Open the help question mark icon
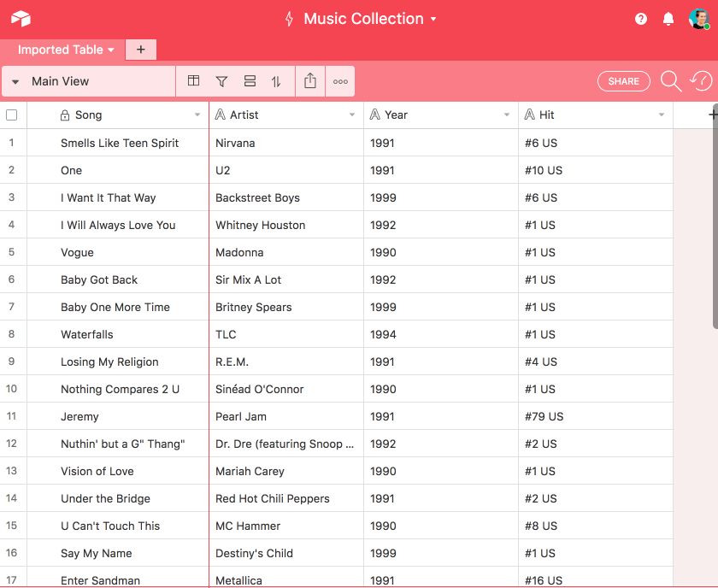This screenshot has width=718, height=588. pyautogui.click(x=641, y=19)
